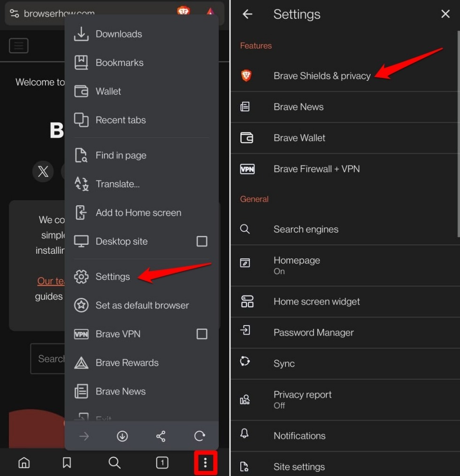Viewport: 460px width, 476px height.
Task: Select Find in page
Action: coord(141,156)
